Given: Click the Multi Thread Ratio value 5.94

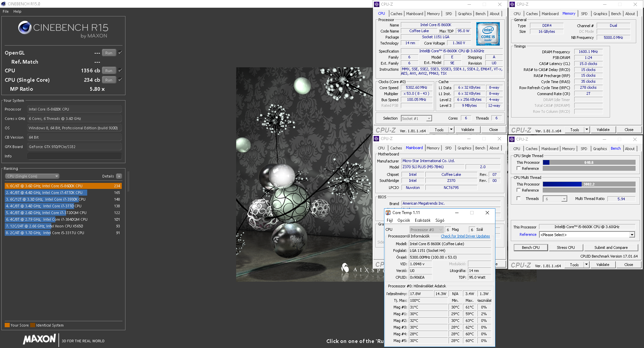Looking at the screenshot, I should coord(621,199).
